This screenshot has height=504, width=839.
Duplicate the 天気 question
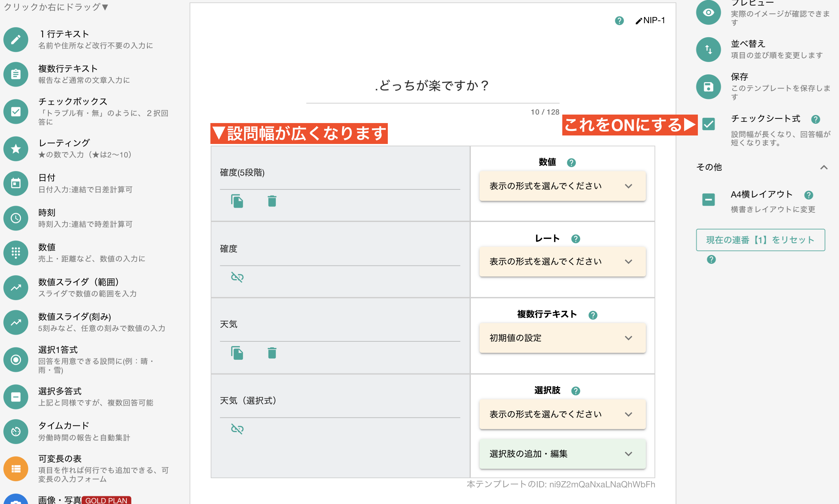237,353
